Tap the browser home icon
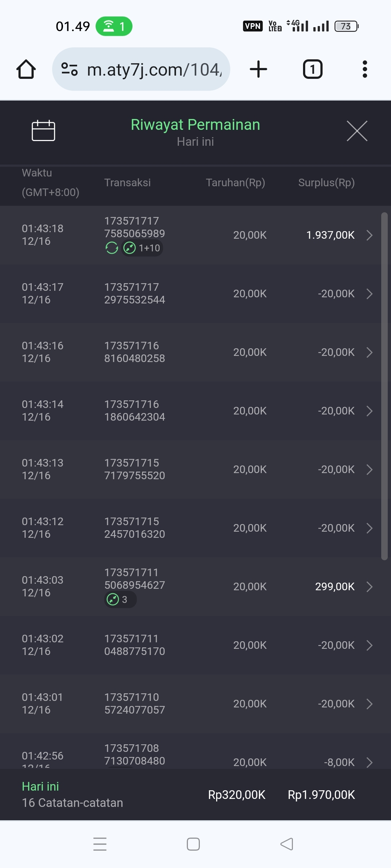Viewport: 391px width, 868px height. click(x=26, y=69)
